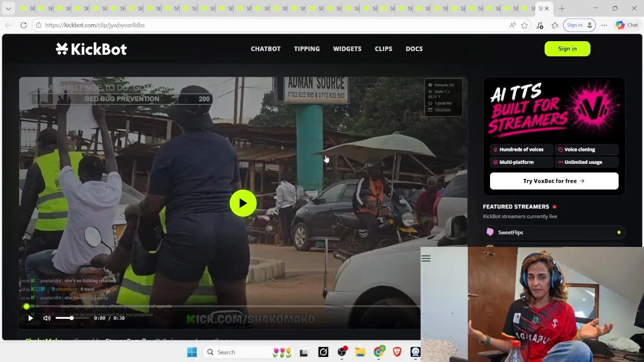This screenshot has width=644, height=362.
Task: Click the KICK.COM/SHAKOMAKO text in video
Action: point(251,319)
